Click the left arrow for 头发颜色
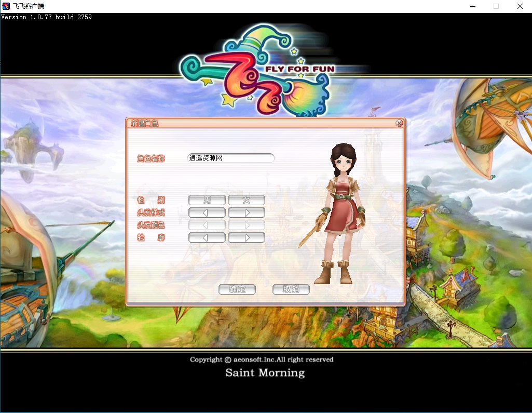 pos(207,225)
